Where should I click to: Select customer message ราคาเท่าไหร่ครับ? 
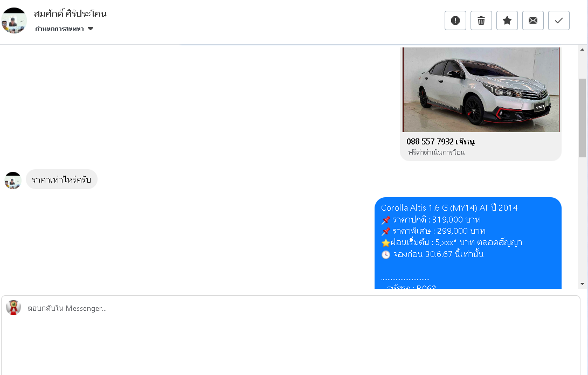point(61,179)
